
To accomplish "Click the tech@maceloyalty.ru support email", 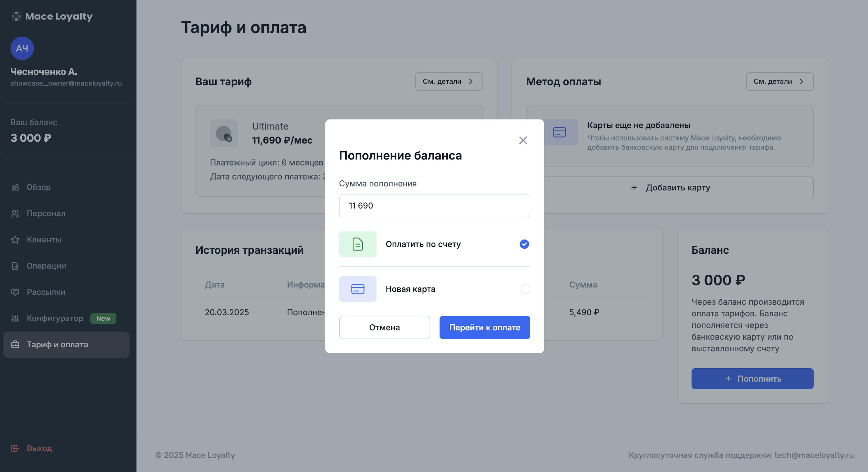I will click(x=814, y=455).
